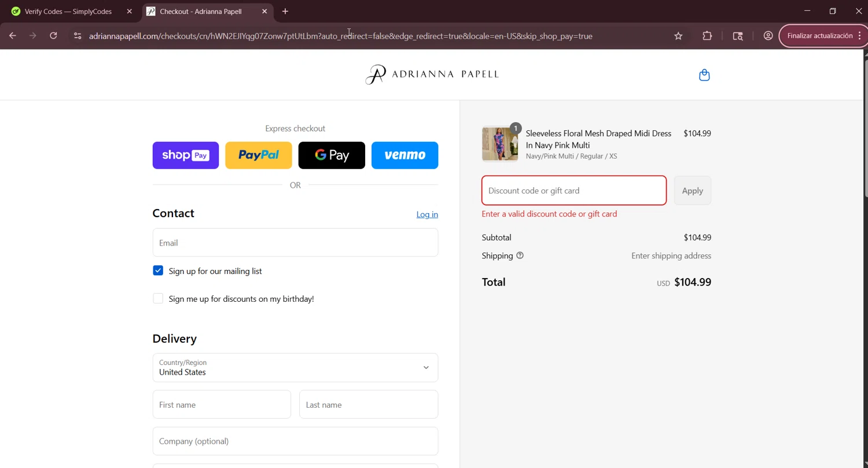
Task: Click the shipping help question mark icon
Action: click(520, 255)
